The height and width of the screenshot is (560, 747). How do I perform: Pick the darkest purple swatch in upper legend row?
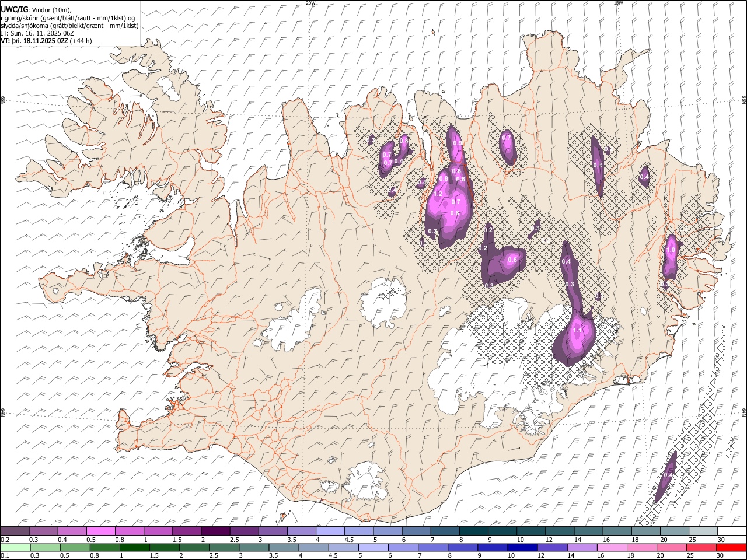(215, 531)
